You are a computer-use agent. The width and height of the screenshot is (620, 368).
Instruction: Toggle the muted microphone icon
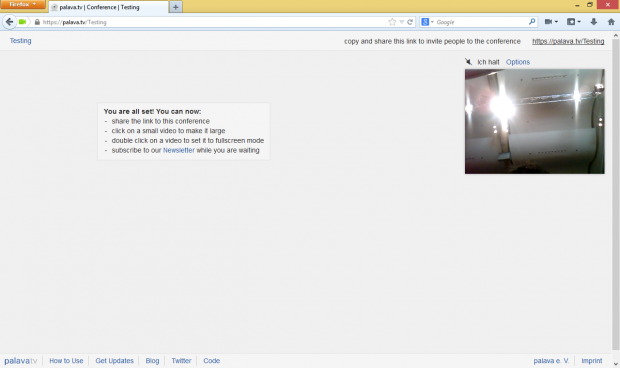point(469,62)
